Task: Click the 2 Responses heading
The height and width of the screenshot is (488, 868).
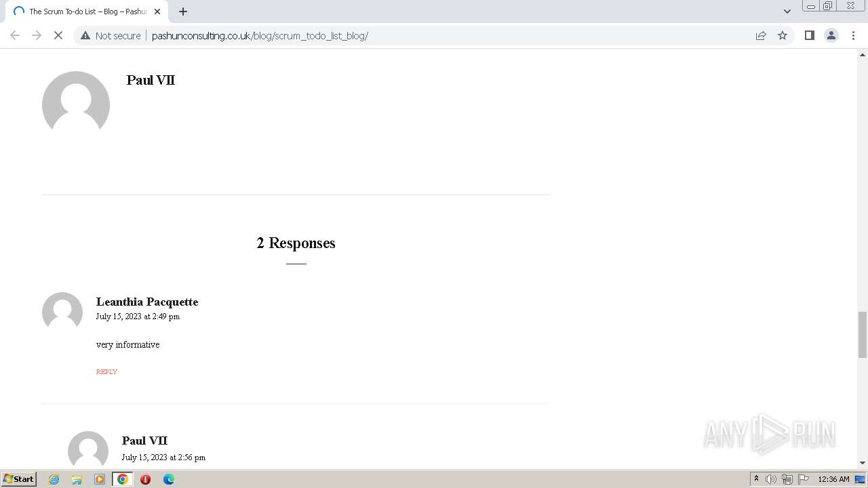Action: [x=296, y=243]
